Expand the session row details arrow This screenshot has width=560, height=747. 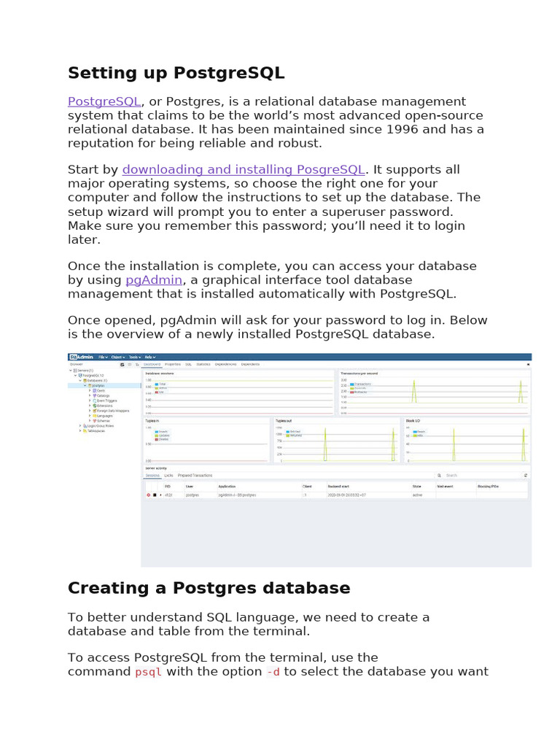pos(160,495)
